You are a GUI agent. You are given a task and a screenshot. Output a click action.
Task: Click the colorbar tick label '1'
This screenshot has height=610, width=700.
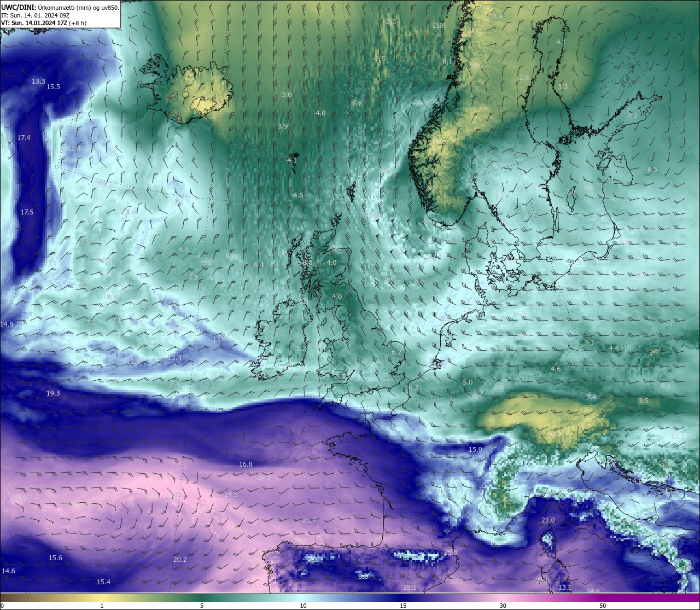[x=102, y=606]
